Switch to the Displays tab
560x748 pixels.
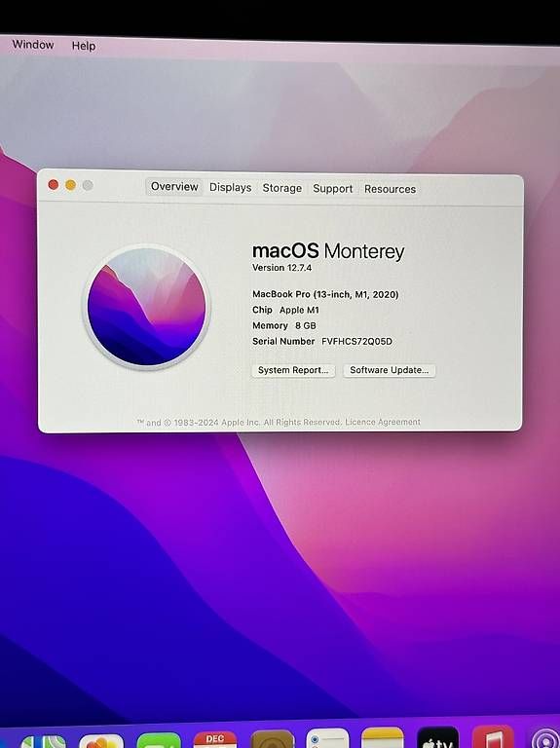pos(231,187)
